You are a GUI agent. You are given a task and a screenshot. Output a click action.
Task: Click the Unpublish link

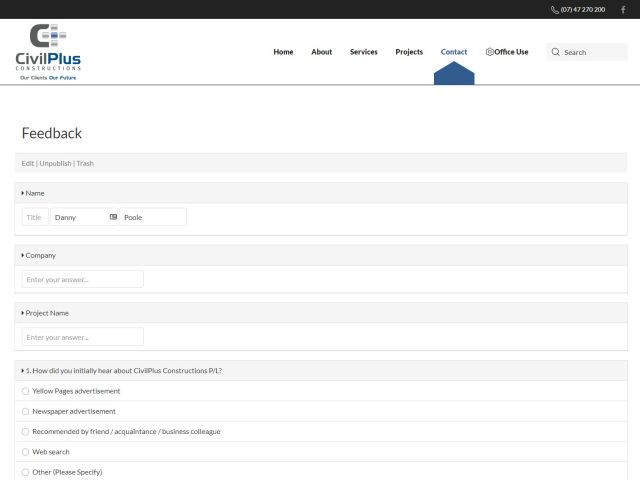pyautogui.click(x=55, y=163)
